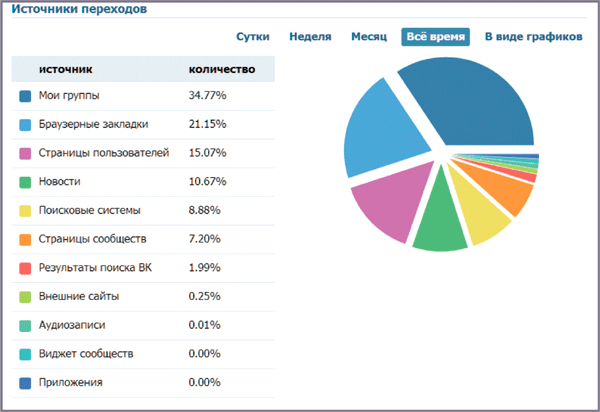
Task: Click the red Результаты поиска ВК swatch
Action: coord(25,268)
